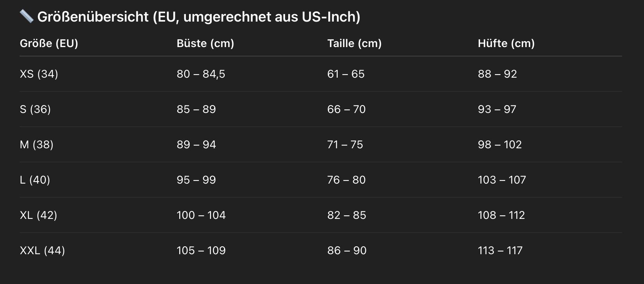Click bust value 89 – 94
Viewport: 644px width, 284px height.
[196, 144]
